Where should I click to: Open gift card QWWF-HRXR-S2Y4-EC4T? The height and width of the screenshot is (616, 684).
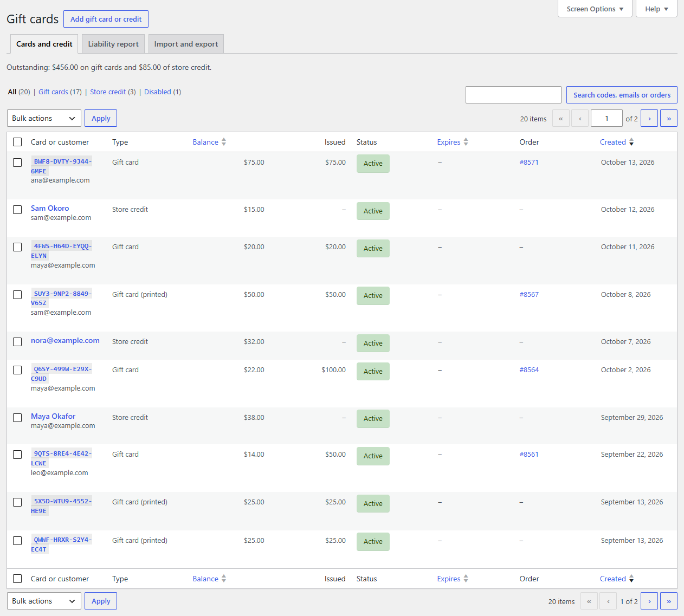[x=61, y=544]
